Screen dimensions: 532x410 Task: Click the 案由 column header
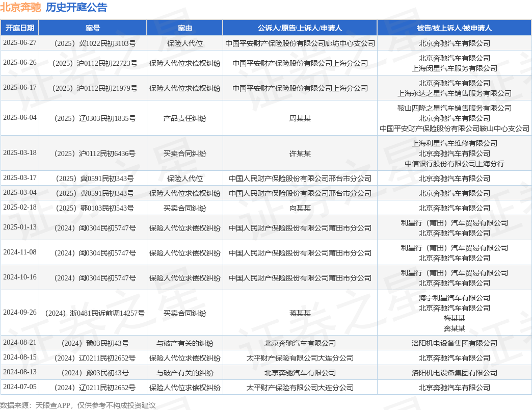click(x=184, y=28)
